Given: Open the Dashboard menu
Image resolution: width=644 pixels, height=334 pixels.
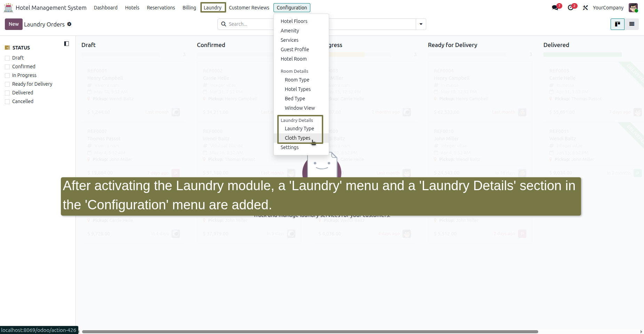Looking at the screenshot, I should point(106,8).
